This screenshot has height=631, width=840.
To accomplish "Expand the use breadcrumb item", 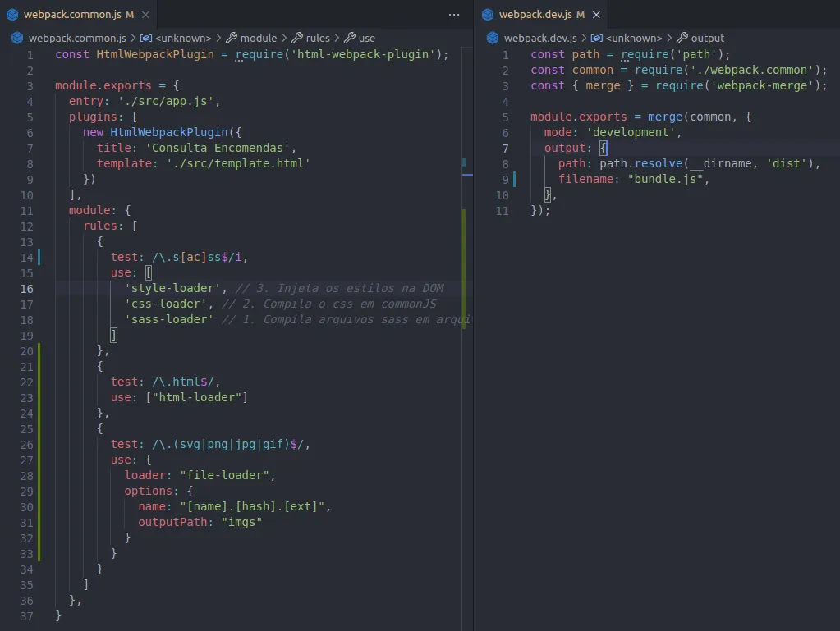I will [367, 38].
